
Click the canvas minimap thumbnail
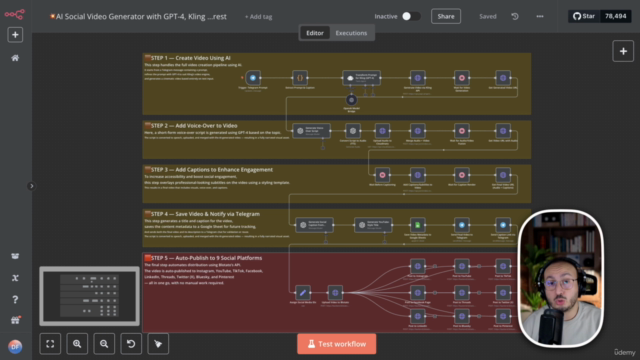(89, 296)
